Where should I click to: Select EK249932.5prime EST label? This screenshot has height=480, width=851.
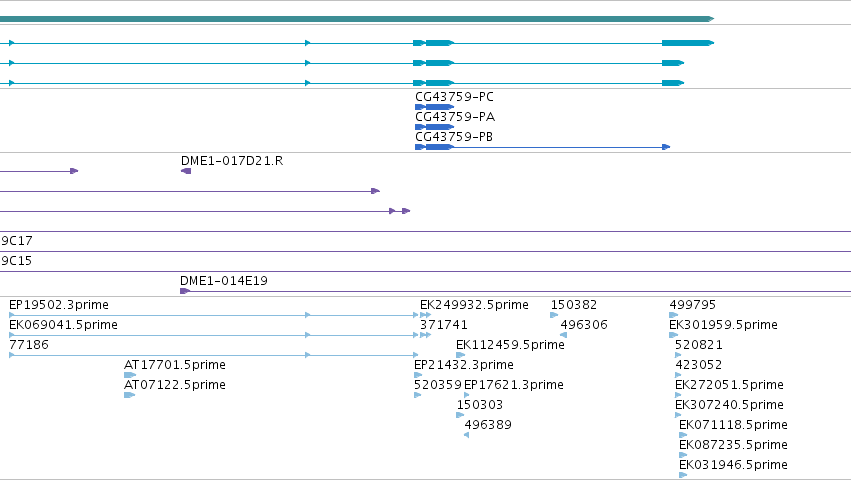click(x=474, y=305)
